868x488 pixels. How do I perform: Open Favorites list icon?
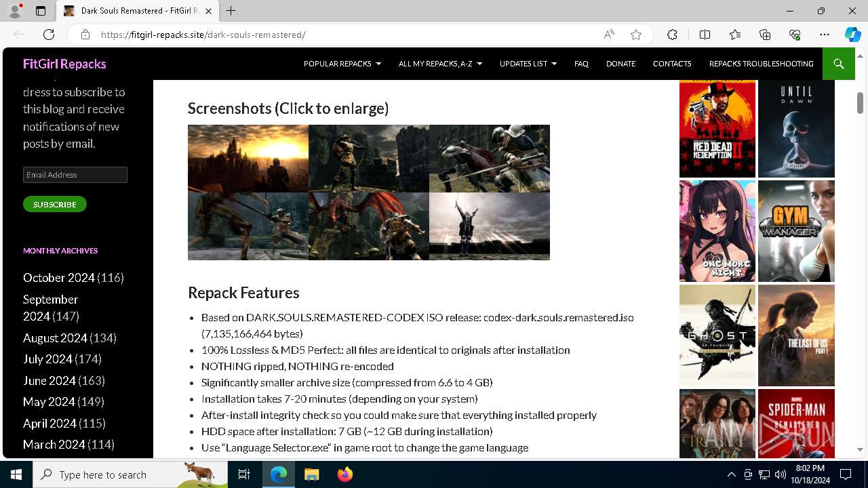point(735,35)
